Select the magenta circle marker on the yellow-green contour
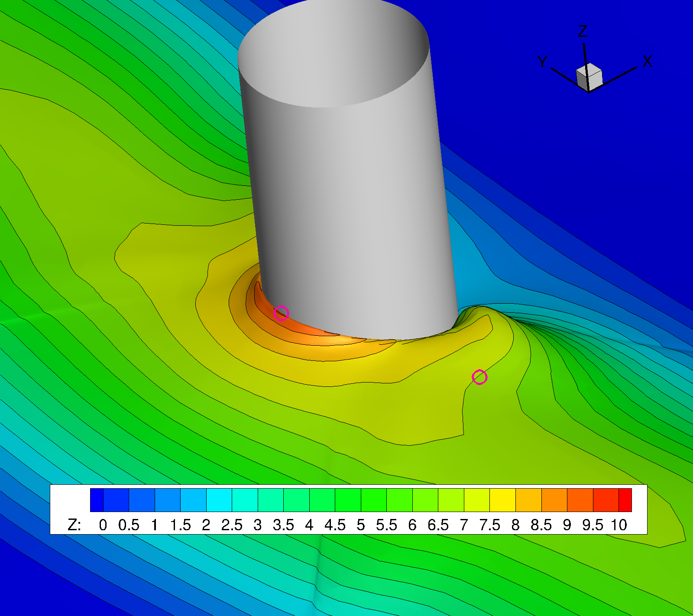This screenshot has width=693, height=616. point(479,377)
